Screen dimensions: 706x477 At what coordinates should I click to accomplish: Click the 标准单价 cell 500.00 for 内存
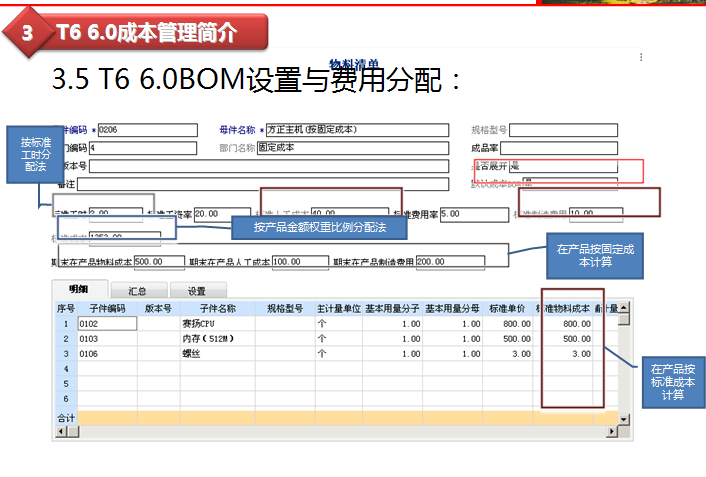pyautogui.click(x=507, y=339)
